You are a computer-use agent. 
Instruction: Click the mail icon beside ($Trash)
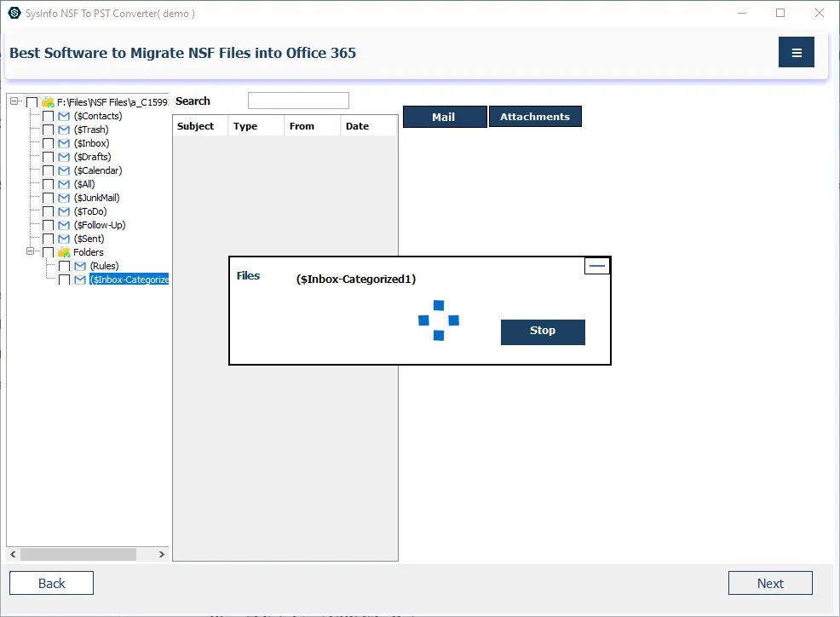64,130
